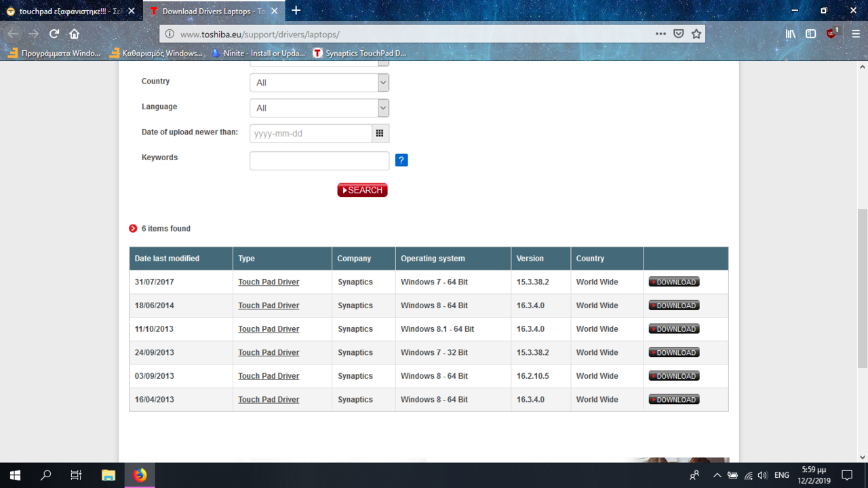Open the battery status tray icon
868x488 pixels.
click(732, 475)
